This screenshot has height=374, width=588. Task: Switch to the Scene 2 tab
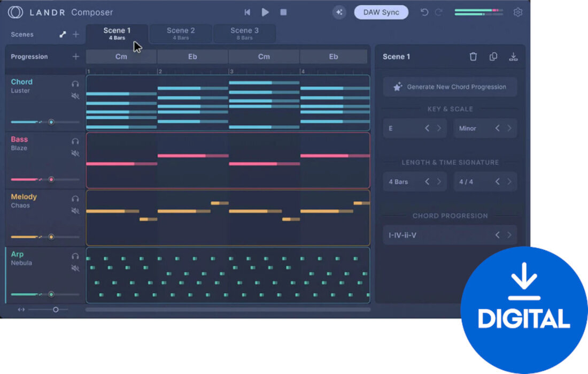click(180, 33)
